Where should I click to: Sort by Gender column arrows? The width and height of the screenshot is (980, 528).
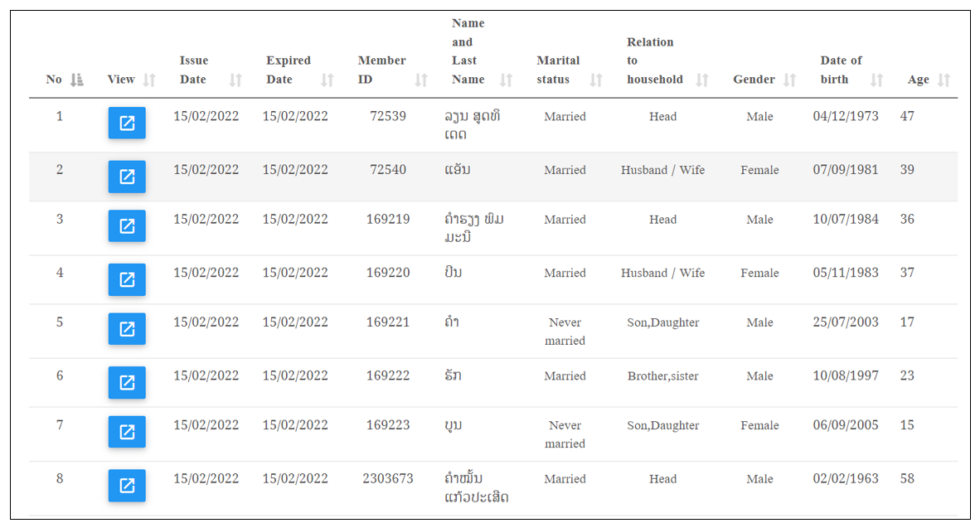790,80
